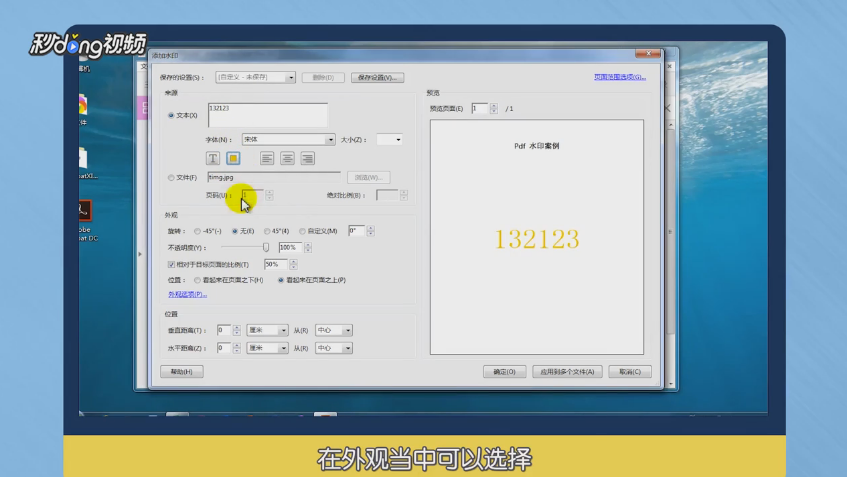
Task: Adjust the opacity slider handle
Action: pos(266,247)
